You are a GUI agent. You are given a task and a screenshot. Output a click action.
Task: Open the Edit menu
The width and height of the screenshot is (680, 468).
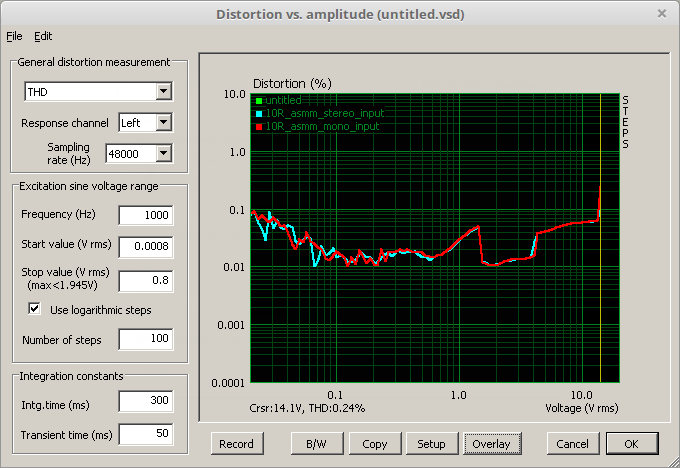click(43, 36)
